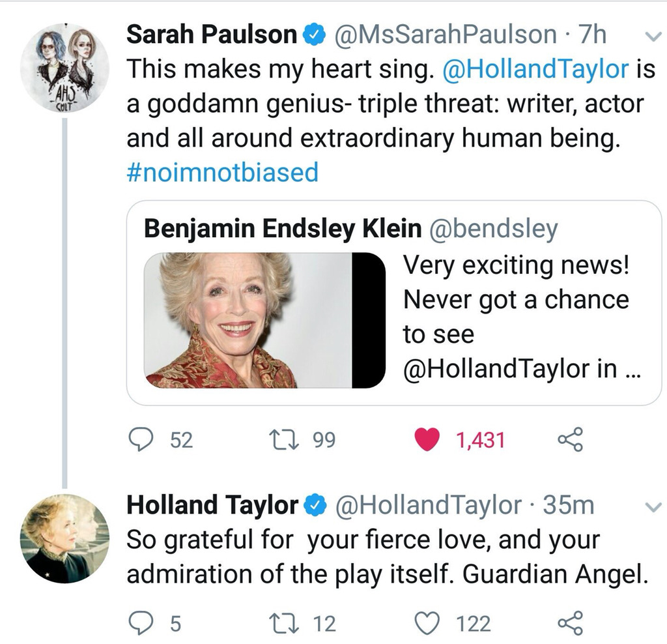Like Holland Taylor's tweet
The width and height of the screenshot is (667, 644).
click(427, 624)
